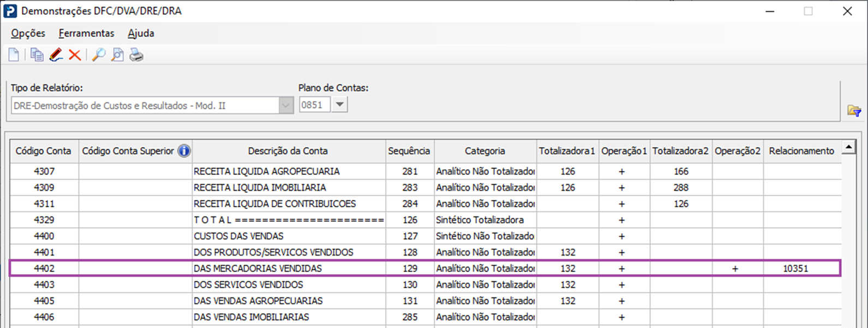Click the red X delete icon
Viewport: 868px width, 328px height.
pos(75,55)
